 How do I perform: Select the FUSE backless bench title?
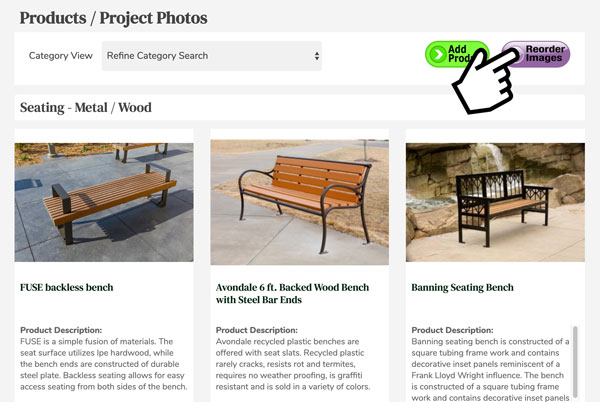pyautogui.click(x=67, y=287)
